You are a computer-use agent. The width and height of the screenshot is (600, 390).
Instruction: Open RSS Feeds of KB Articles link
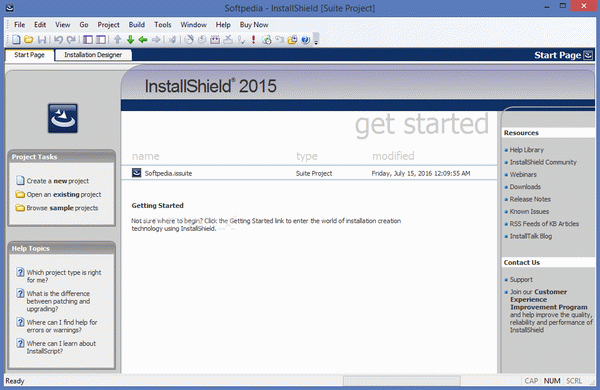[544, 224]
